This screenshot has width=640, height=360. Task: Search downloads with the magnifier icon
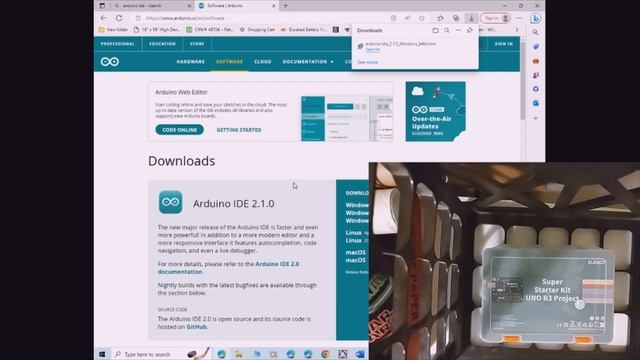pos(447,30)
